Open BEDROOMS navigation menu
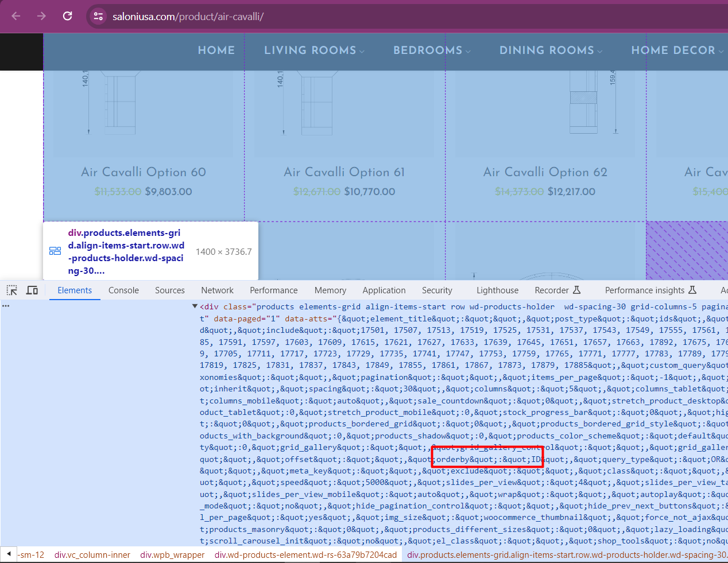The image size is (728, 563). [431, 51]
